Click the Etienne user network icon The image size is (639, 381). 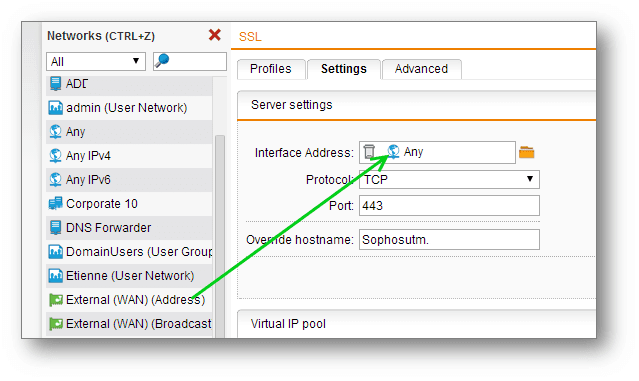pos(55,276)
